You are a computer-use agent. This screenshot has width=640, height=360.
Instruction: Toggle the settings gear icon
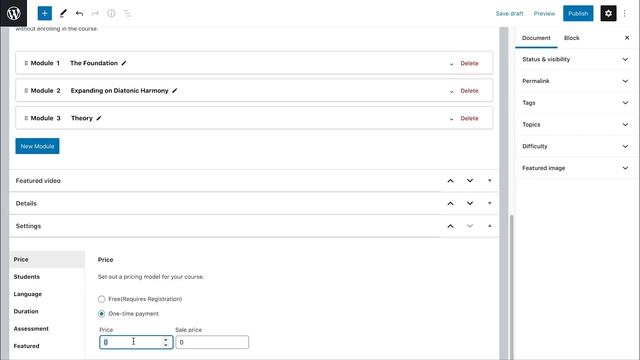click(608, 13)
